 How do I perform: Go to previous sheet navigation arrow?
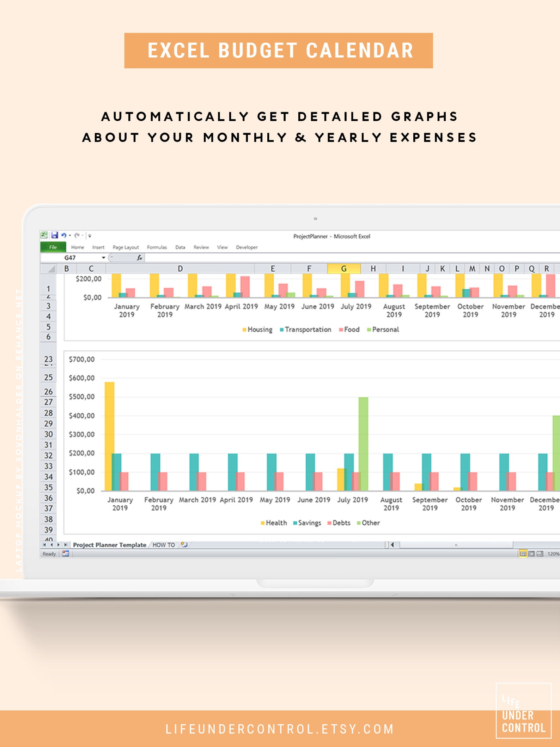51,545
